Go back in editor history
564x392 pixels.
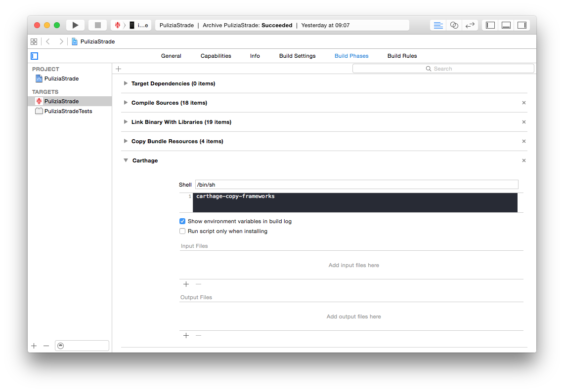coord(48,41)
